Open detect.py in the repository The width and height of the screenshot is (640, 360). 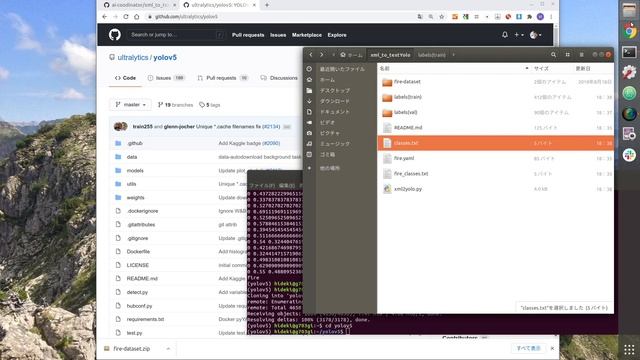point(137,292)
